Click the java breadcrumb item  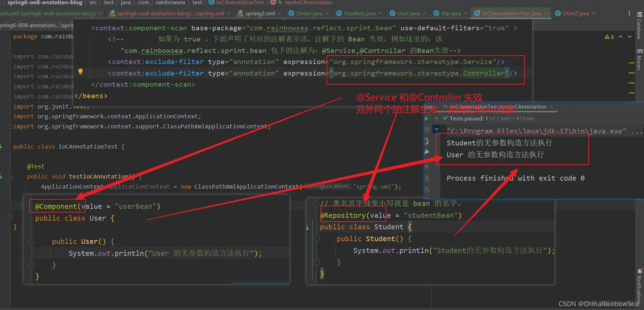[125, 2]
